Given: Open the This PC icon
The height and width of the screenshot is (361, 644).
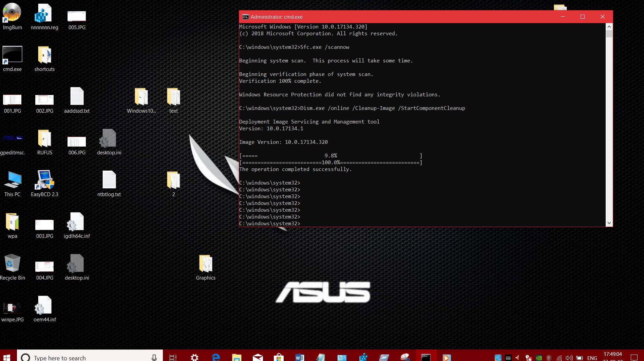Looking at the screenshot, I should 12,184.
